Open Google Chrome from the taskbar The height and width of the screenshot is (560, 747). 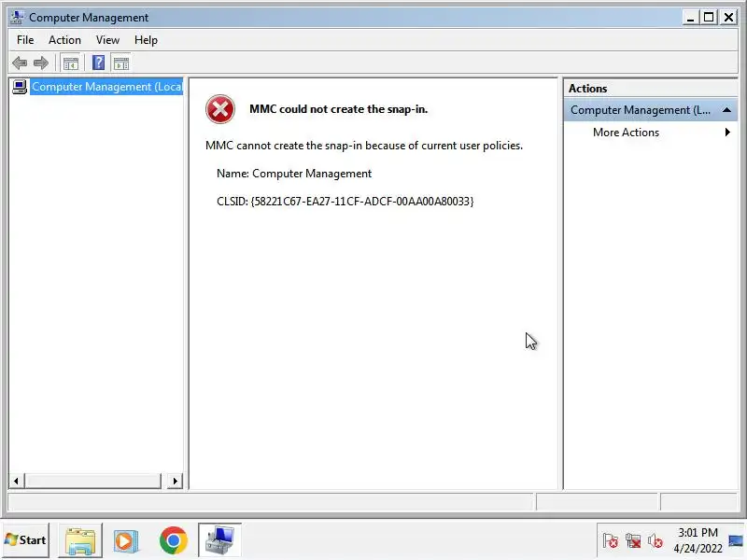(174, 540)
